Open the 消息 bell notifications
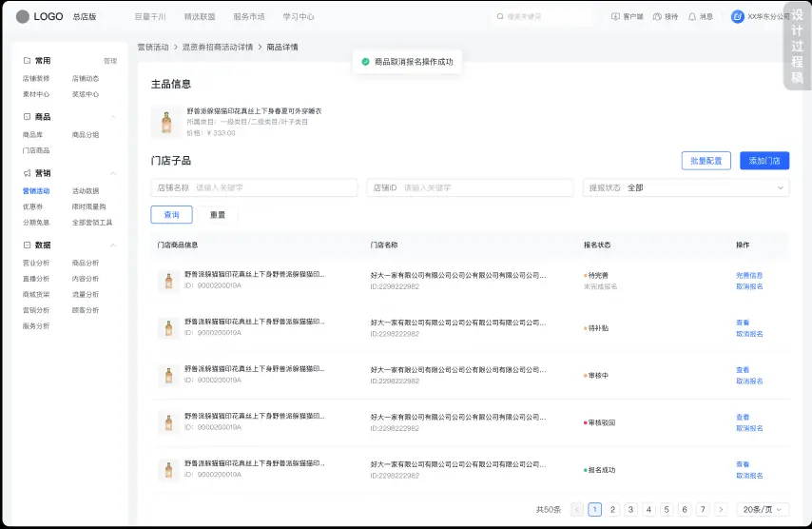 tap(692, 16)
